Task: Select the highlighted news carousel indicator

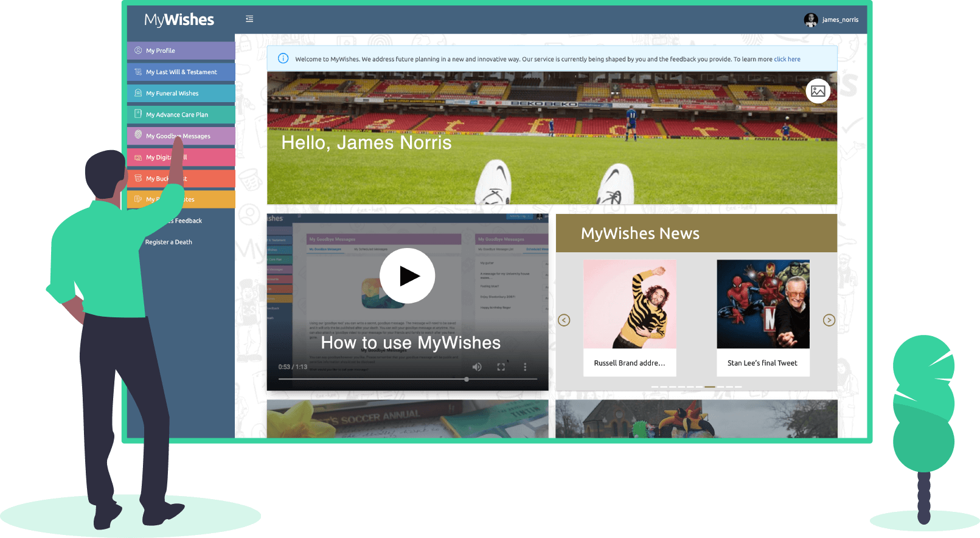Action: [x=710, y=387]
